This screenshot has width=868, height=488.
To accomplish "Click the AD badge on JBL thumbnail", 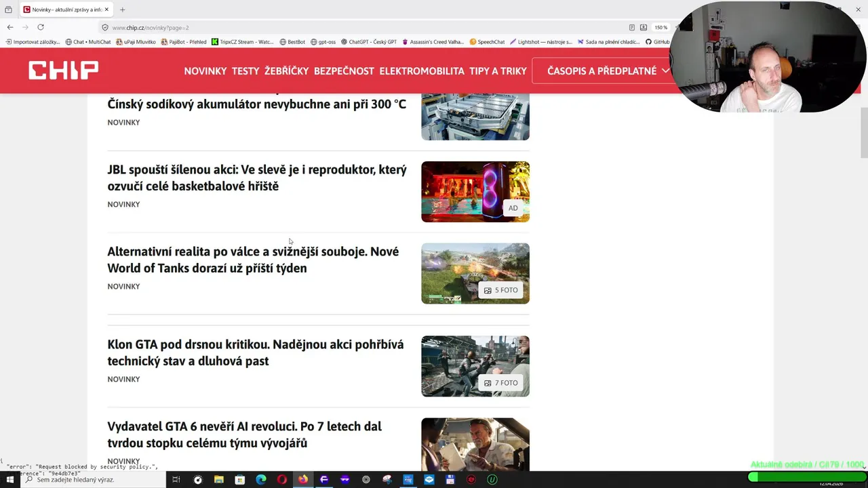I will tap(513, 208).
